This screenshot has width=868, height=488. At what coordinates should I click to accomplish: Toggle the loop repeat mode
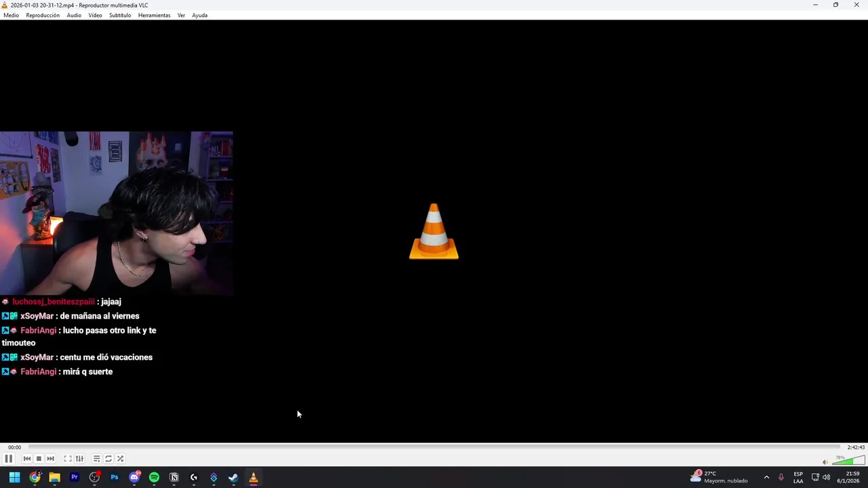pos(108,459)
